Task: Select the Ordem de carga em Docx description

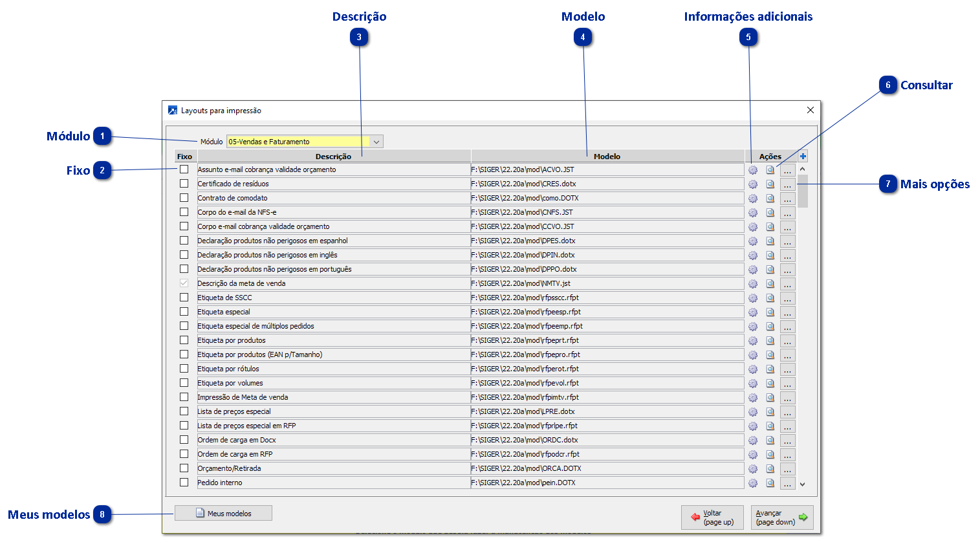Action: [x=334, y=440]
